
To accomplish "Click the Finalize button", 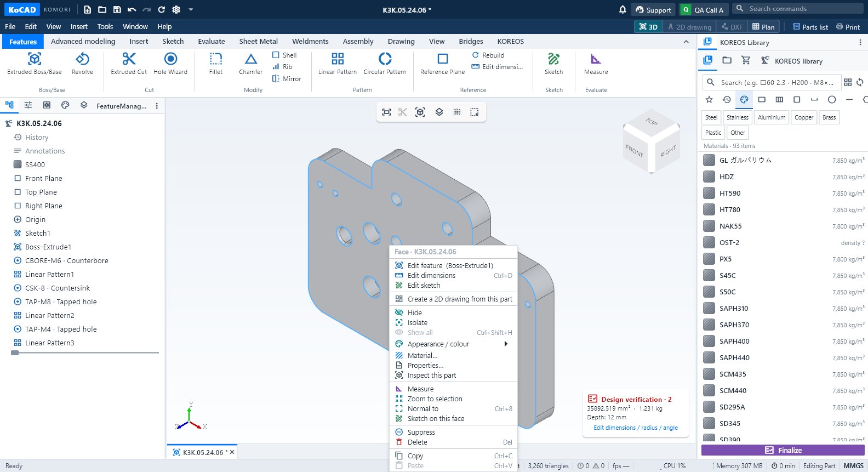I will click(783, 450).
